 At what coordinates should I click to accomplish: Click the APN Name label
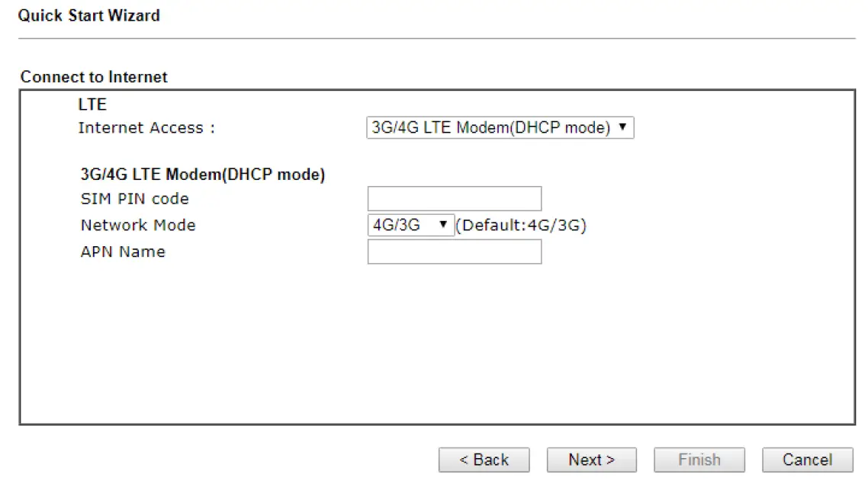coord(123,252)
